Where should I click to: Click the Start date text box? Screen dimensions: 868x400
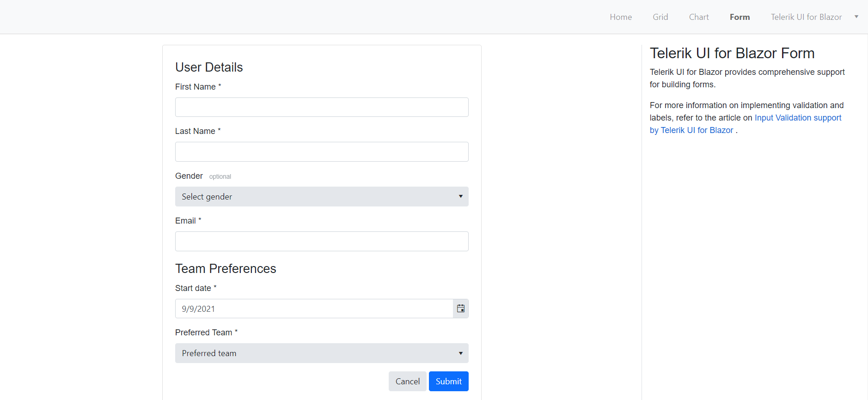pyautogui.click(x=314, y=309)
